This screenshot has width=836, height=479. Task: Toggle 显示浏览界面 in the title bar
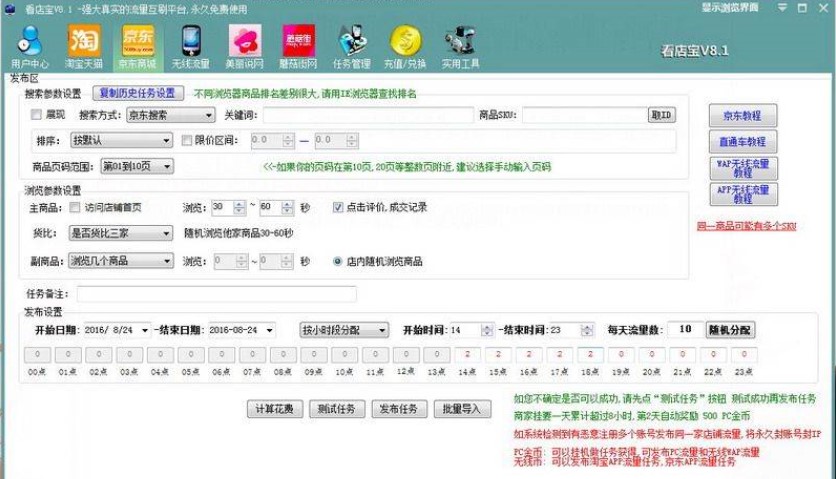coord(729,7)
